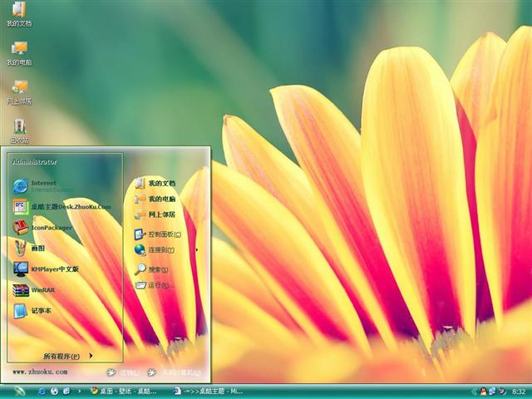The height and width of the screenshot is (399, 532).
Task: Click the Administrator user name header
Action: (x=34, y=162)
